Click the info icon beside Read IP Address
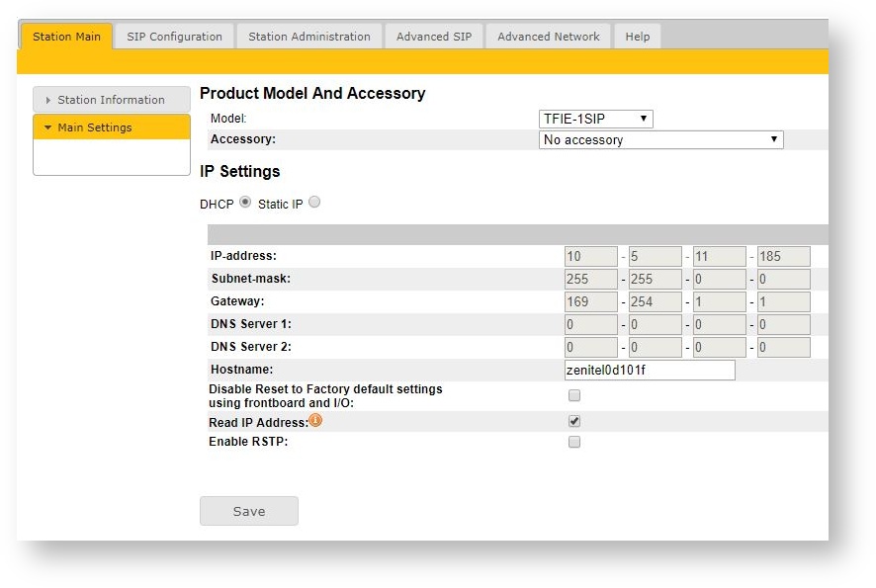This screenshot has width=876, height=588. click(x=316, y=420)
